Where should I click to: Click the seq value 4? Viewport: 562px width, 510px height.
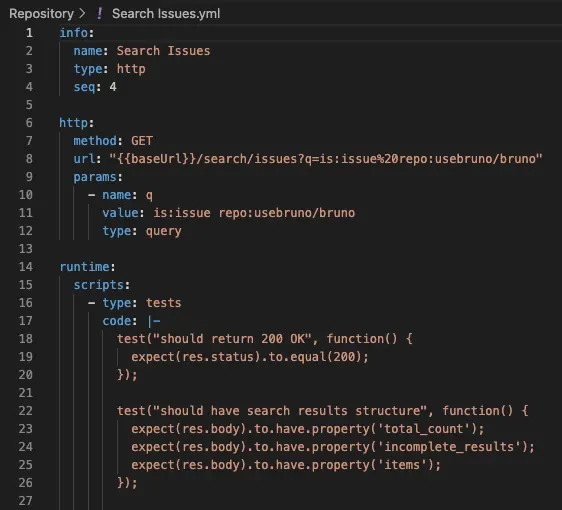pos(113,87)
